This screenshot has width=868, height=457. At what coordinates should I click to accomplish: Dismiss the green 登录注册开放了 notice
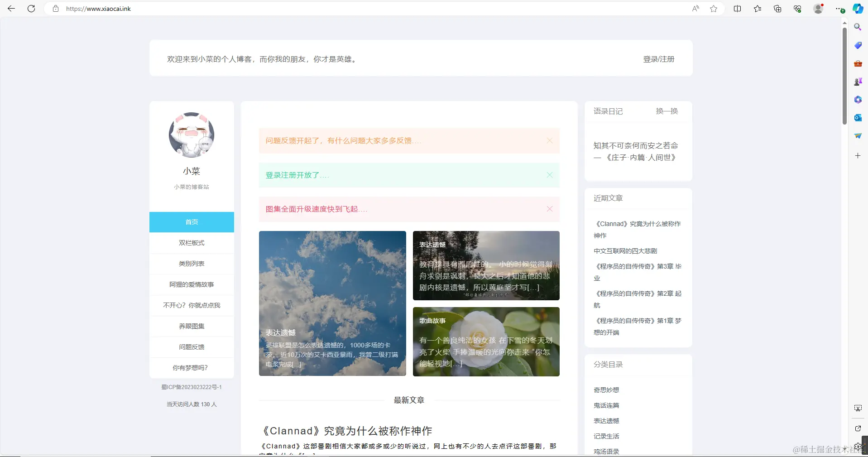549,175
